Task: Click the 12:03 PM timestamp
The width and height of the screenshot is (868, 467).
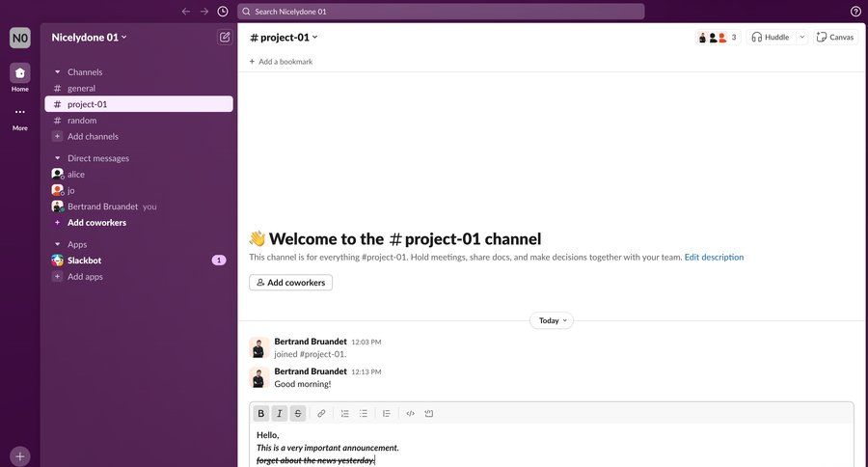Action: [366, 342]
